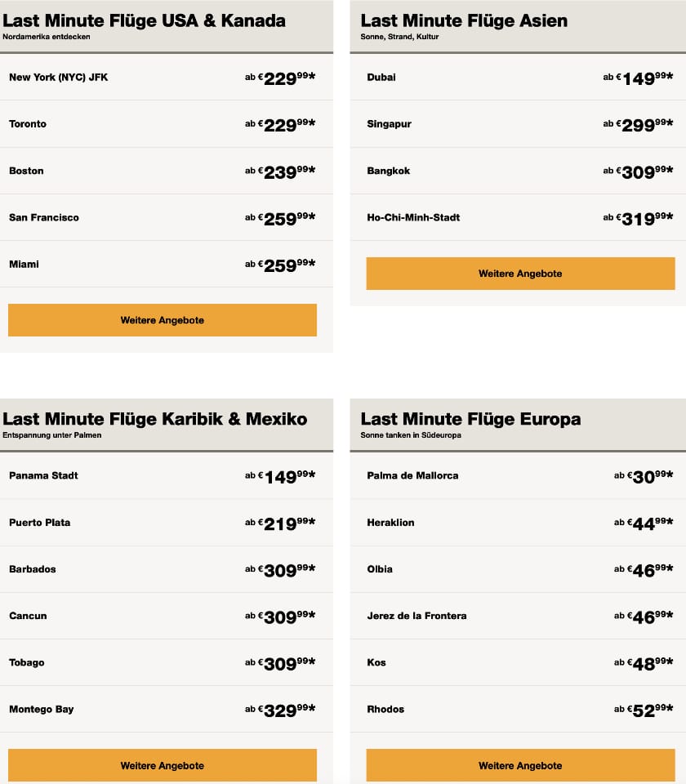The height and width of the screenshot is (784, 686).
Task: Select the Montego Bay flight deal
Action: point(162,709)
